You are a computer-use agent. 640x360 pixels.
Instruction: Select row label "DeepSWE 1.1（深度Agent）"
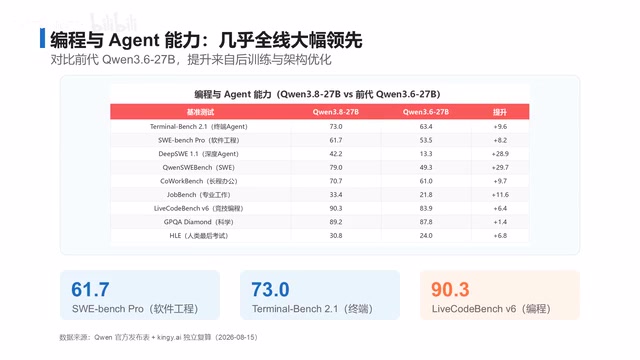pos(198,154)
